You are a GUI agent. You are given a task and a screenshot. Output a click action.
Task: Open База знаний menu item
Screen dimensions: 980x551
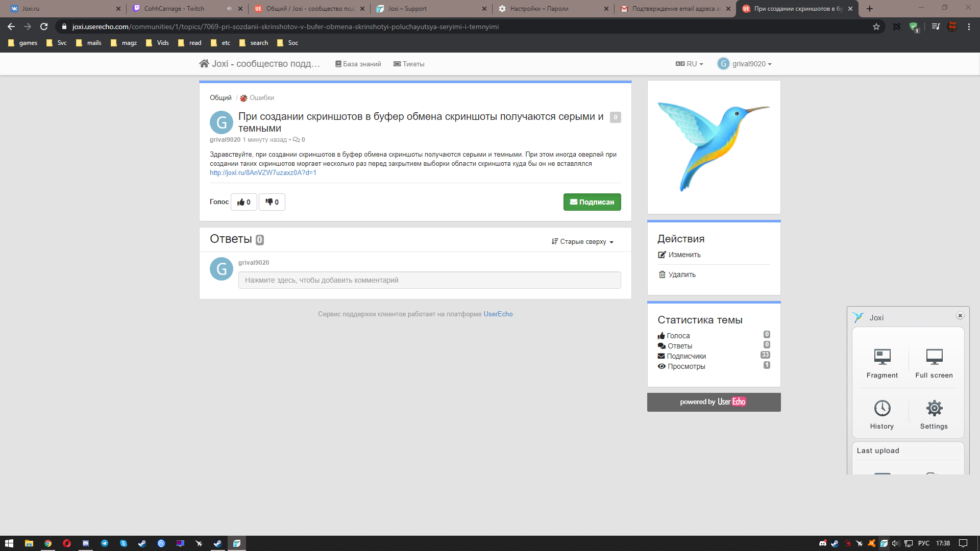coord(358,64)
